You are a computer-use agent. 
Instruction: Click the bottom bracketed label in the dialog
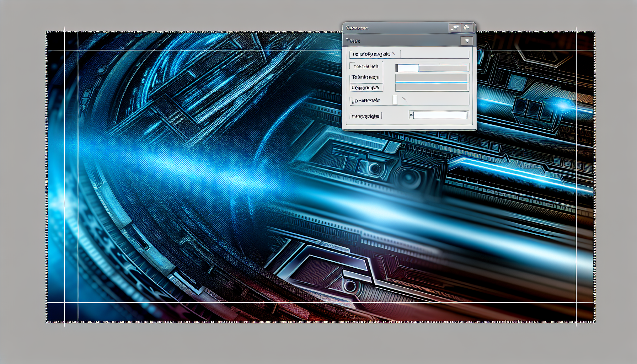[x=365, y=116]
